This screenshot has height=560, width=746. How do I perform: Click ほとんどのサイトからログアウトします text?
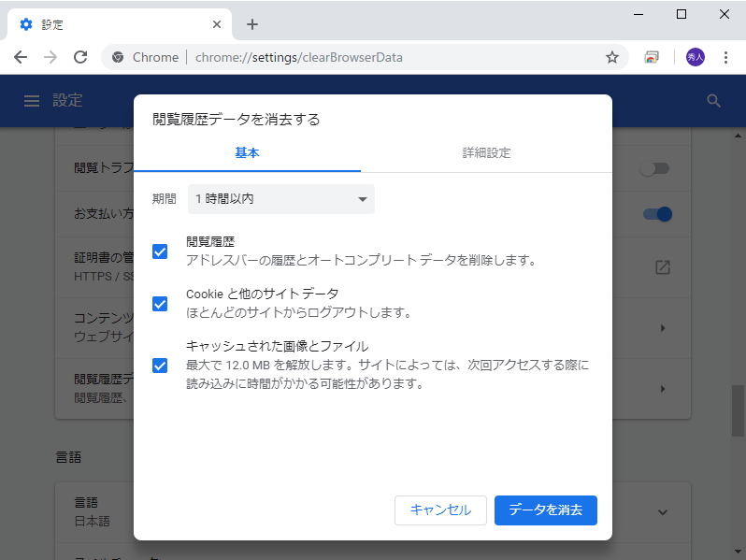pos(299,312)
